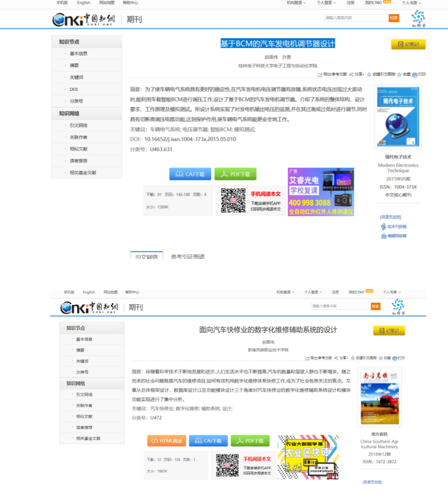The image size is (448, 497).
Task: Click 注册 link on the 南方农机 page
Action: (x=335, y=292)
